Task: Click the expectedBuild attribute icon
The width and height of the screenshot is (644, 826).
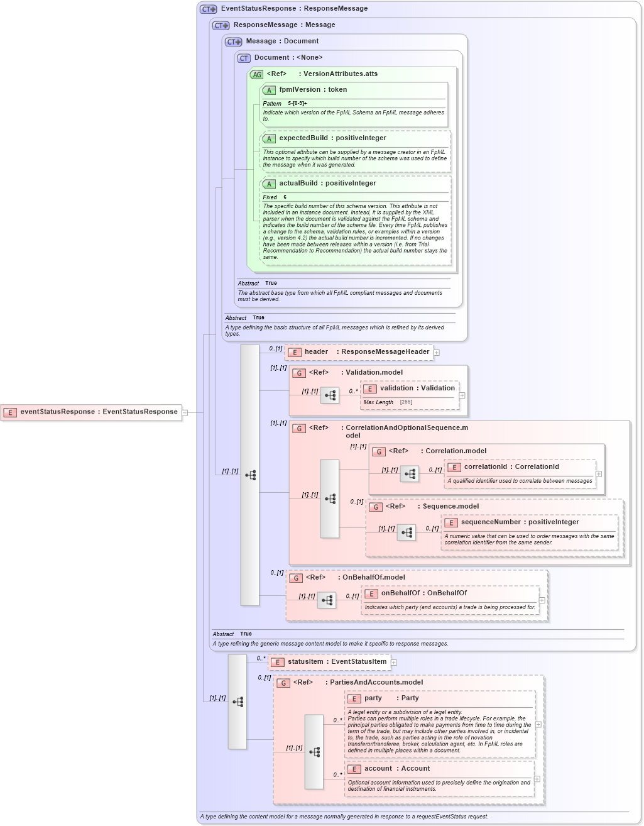Action: [x=269, y=139]
